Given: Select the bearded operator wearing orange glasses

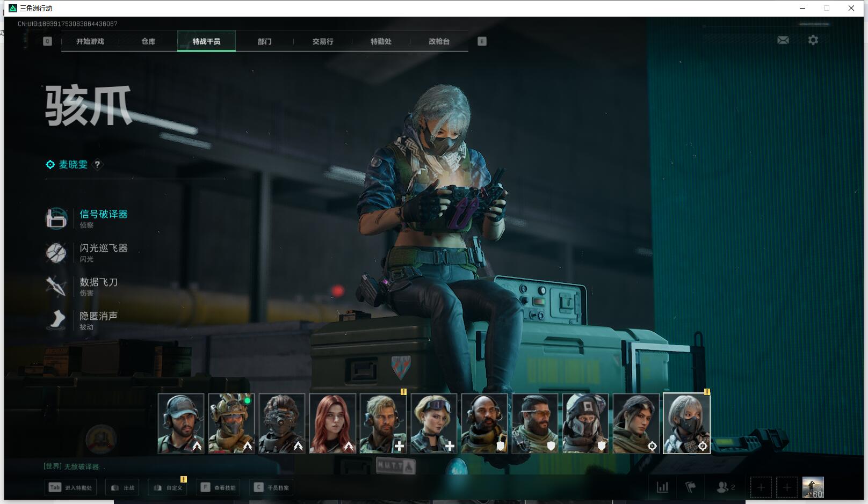Looking at the screenshot, I should [x=535, y=423].
